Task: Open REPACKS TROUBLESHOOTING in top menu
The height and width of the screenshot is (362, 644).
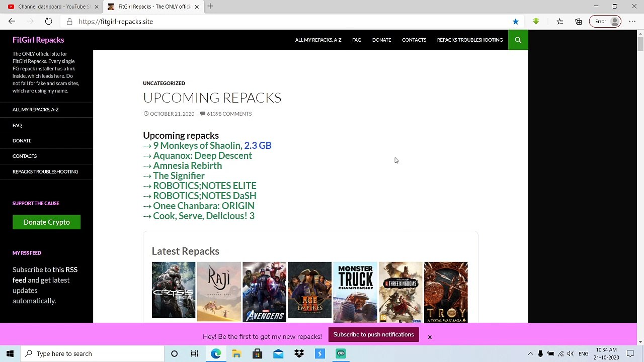Action: click(470, 40)
